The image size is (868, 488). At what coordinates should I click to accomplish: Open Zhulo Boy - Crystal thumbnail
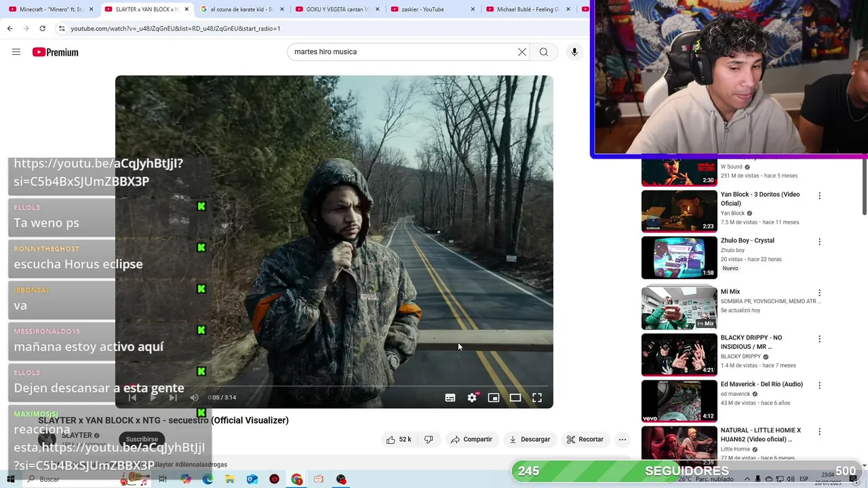pos(679,258)
